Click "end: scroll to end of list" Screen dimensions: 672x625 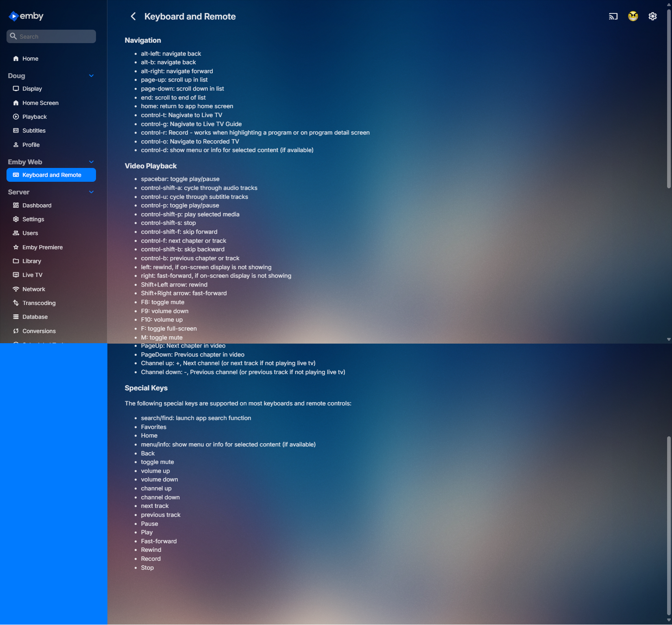point(173,98)
